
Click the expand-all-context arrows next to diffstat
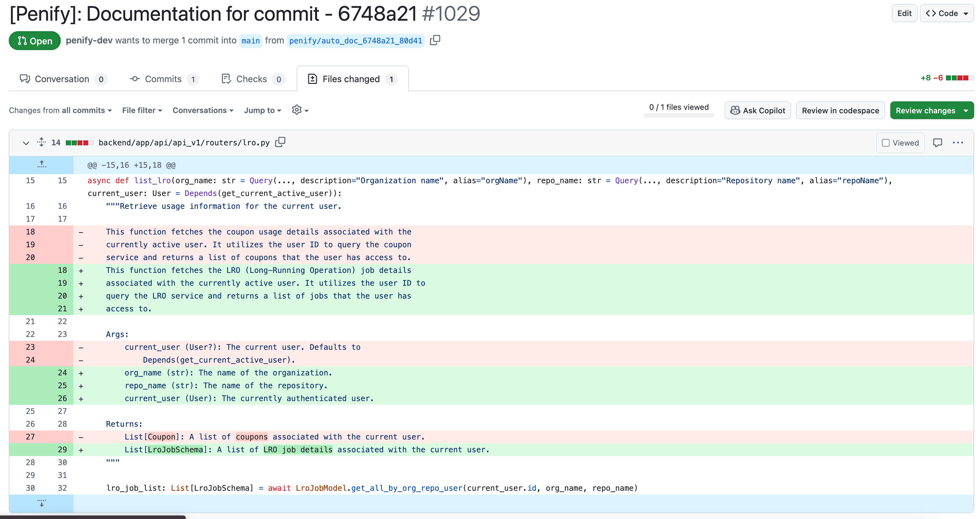41,142
